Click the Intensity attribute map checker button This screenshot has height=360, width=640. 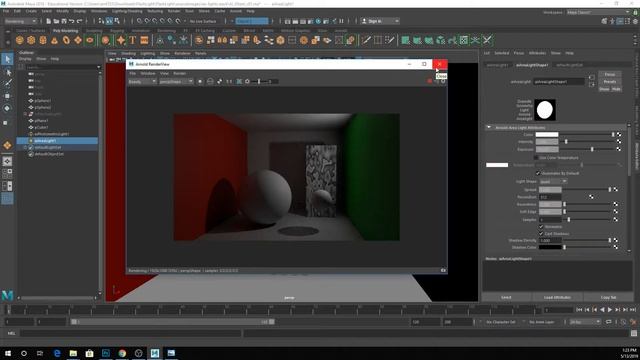(619, 142)
